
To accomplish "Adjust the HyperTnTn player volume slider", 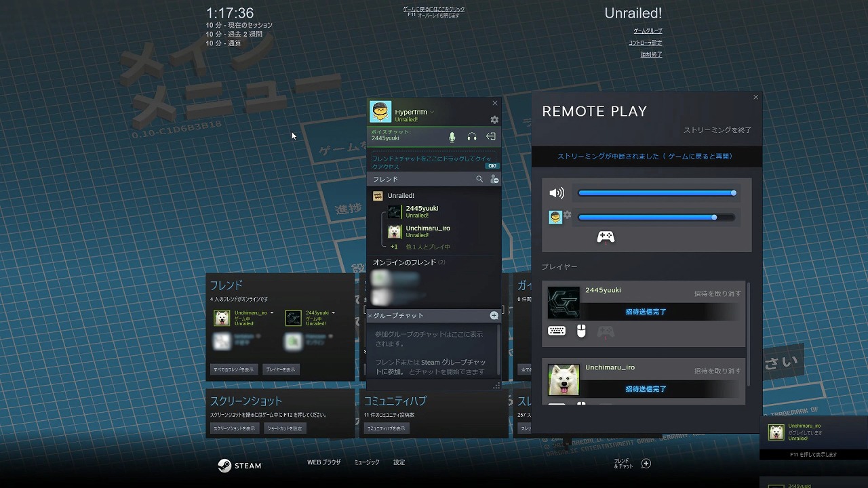I will coord(656,218).
